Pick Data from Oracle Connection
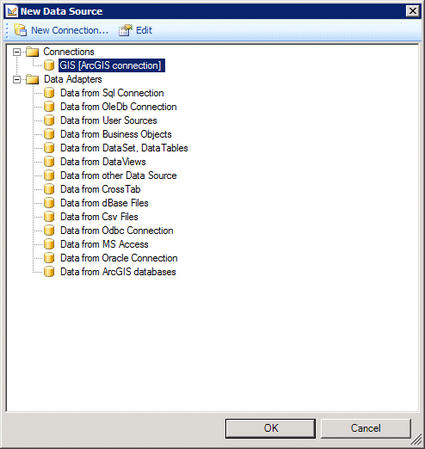425x449 pixels. [119, 258]
